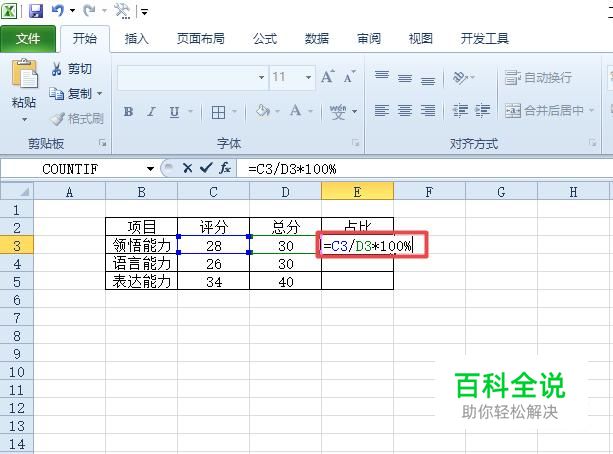This screenshot has width=613, height=454.
Task: Open the 文件 tab
Action: [28, 39]
